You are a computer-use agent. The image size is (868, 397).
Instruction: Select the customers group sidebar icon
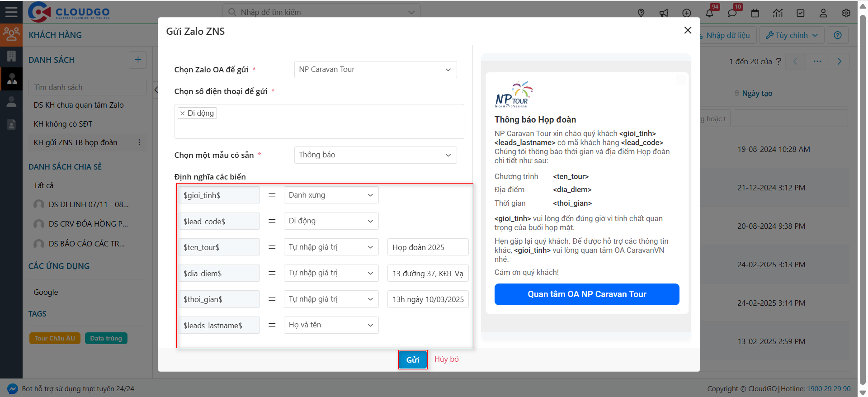11,35
